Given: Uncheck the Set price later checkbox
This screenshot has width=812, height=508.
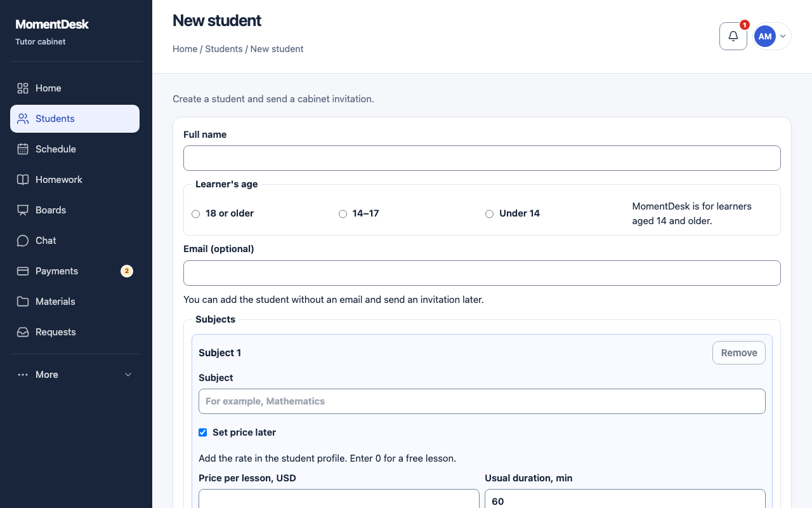Looking at the screenshot, I should [203, 432].
